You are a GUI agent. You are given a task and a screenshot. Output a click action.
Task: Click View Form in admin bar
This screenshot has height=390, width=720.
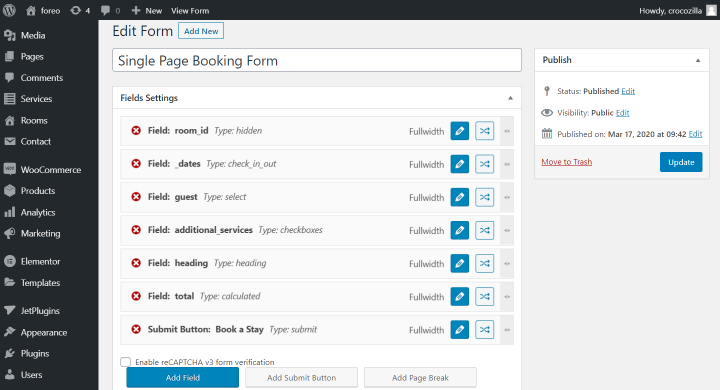click(190, 11)
